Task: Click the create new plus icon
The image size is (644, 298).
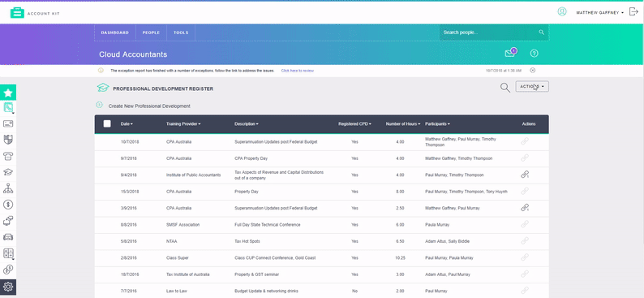Action: click(x=99, y=106)
